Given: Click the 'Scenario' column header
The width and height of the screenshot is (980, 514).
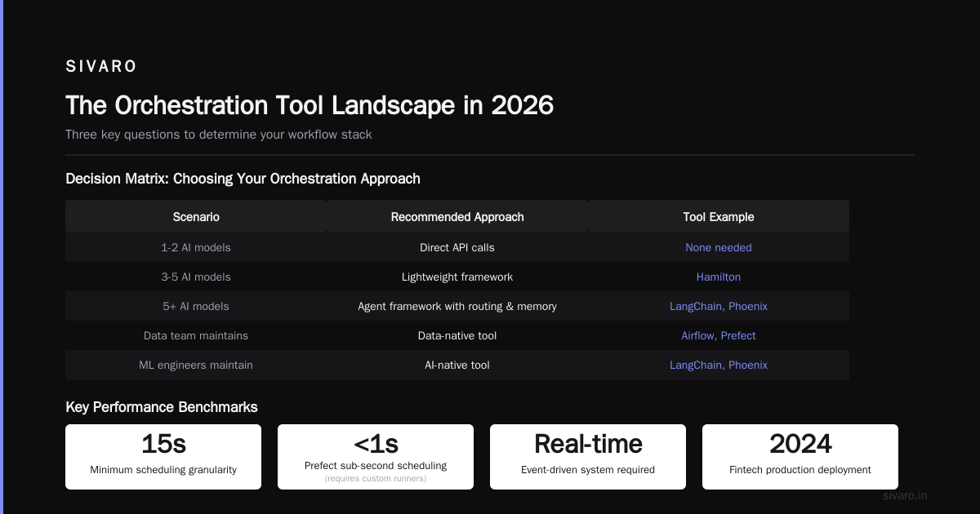Looking at the screenshot, I should (x=196, y=217).
